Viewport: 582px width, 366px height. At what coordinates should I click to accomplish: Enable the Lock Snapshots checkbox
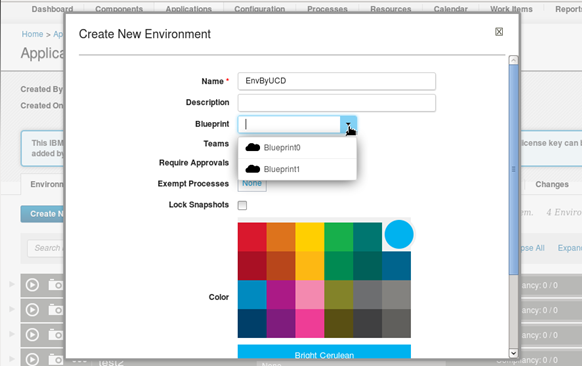click(x=242, y=205)
